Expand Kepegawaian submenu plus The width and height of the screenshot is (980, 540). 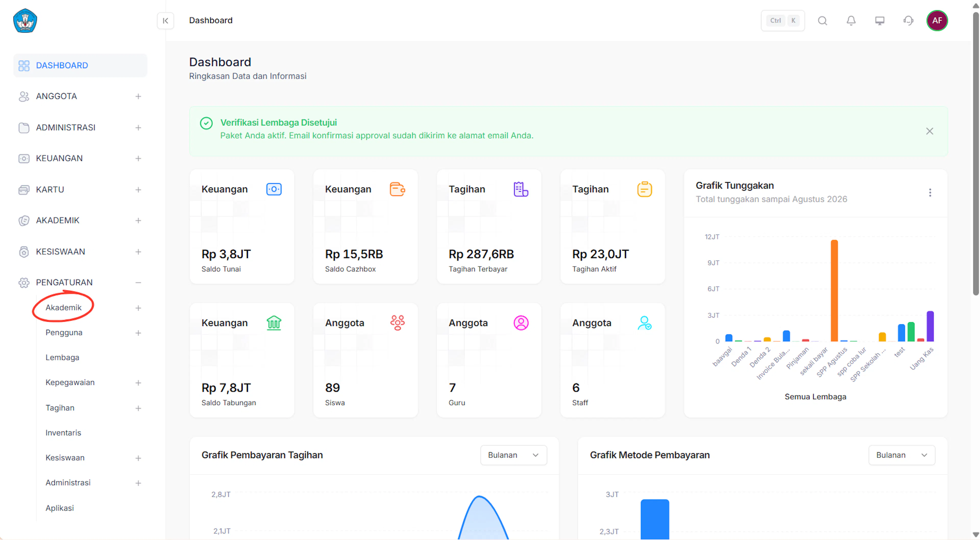point(138,383)
